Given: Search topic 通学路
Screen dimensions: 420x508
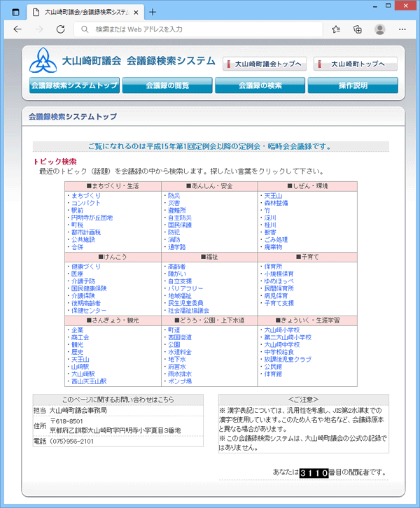Looking at the screenshot, I should click(176, 247).
